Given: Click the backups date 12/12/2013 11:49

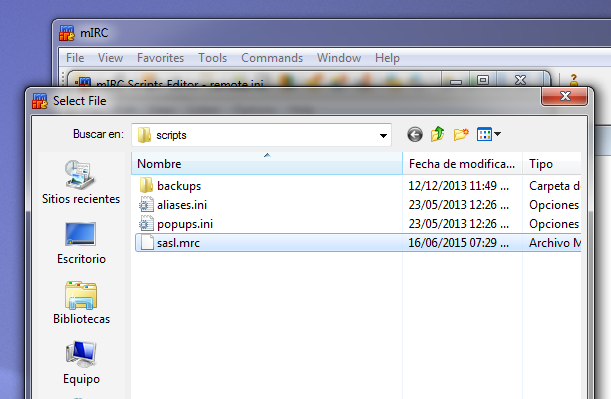Looking at the screenshot, I should click(458, 186).
